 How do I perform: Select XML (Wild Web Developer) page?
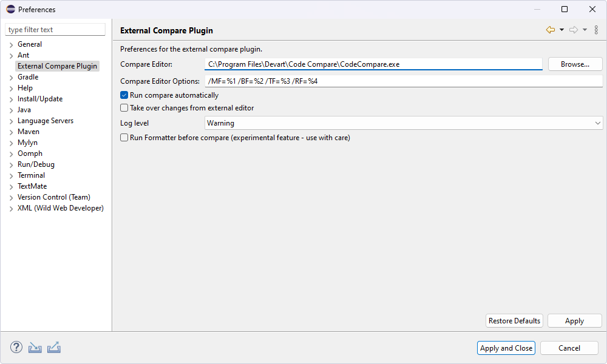[60, 208]
